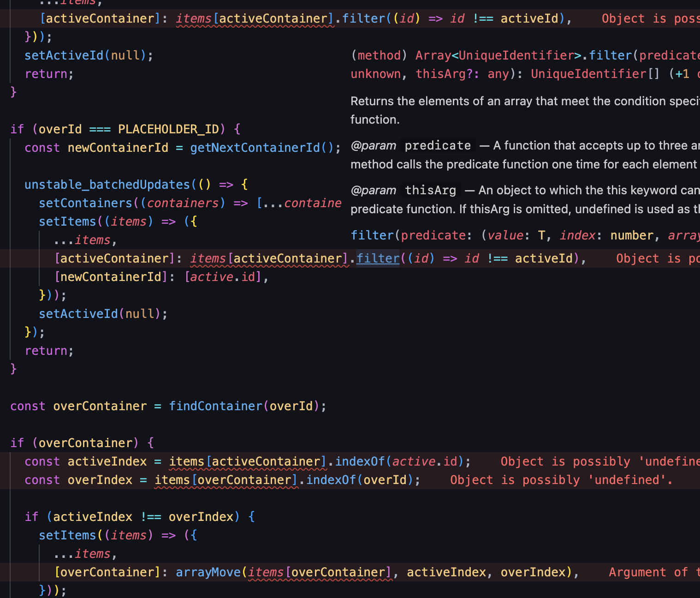Click indexOf(active.id) call on activeIndex line
Screen dimensions: 700x598
coord(399,461)
